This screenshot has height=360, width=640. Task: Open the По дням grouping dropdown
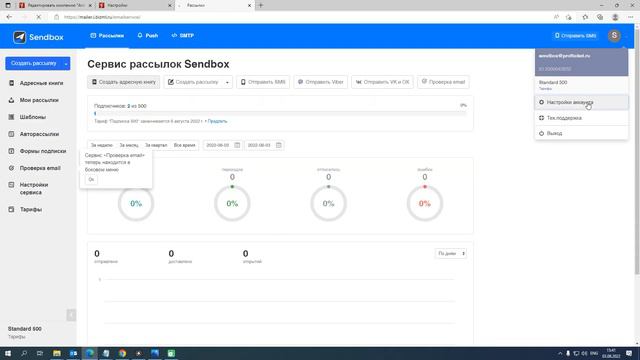point(451,253)
